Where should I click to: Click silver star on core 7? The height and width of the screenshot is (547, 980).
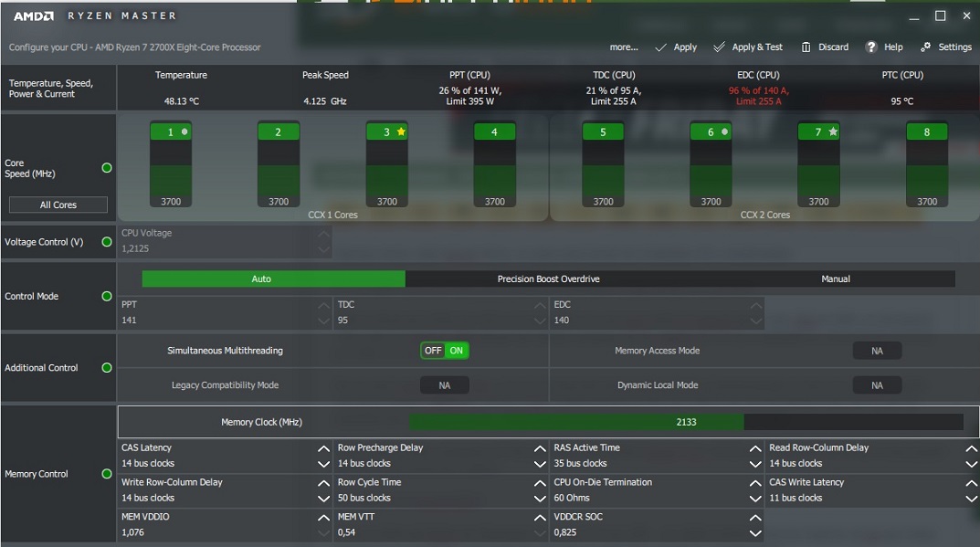pyautogui.click(x=833, y=131)
